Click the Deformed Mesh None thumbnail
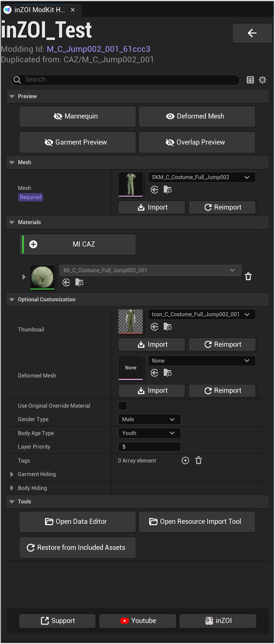This screenshot has height=644, width=275. (131, 368)
